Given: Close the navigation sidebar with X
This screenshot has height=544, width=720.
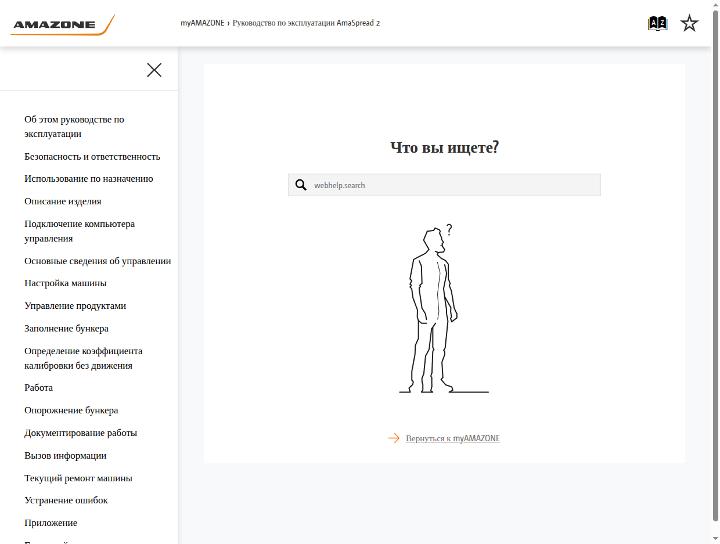Looking at the screenshot, I should [x=154, y=70].
